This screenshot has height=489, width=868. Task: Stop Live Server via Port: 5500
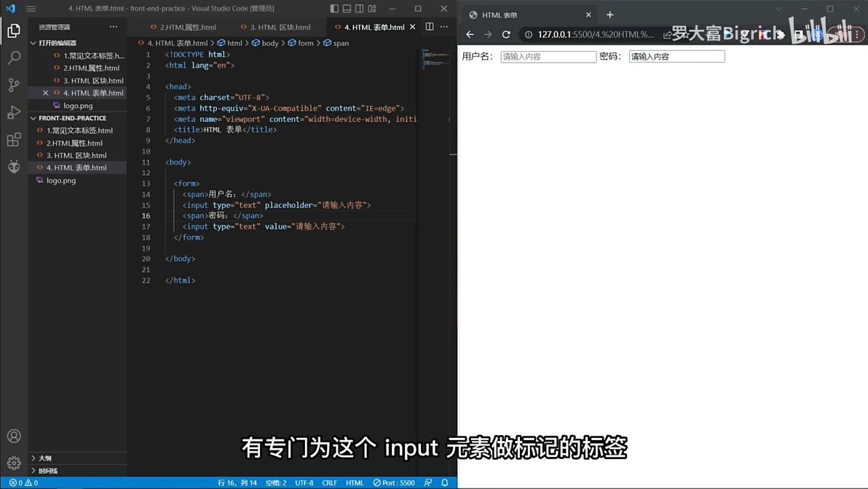pyautogui.click(x=394, y=483)
